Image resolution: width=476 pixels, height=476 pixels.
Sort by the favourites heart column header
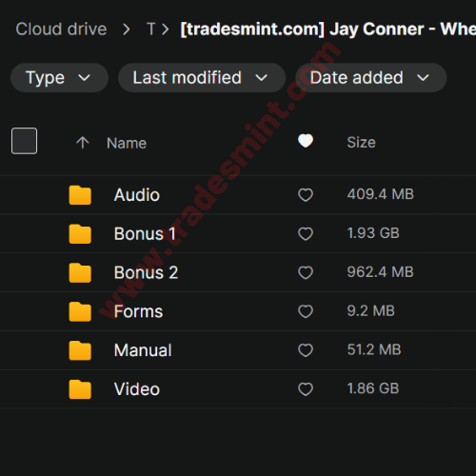coord(306,141)
